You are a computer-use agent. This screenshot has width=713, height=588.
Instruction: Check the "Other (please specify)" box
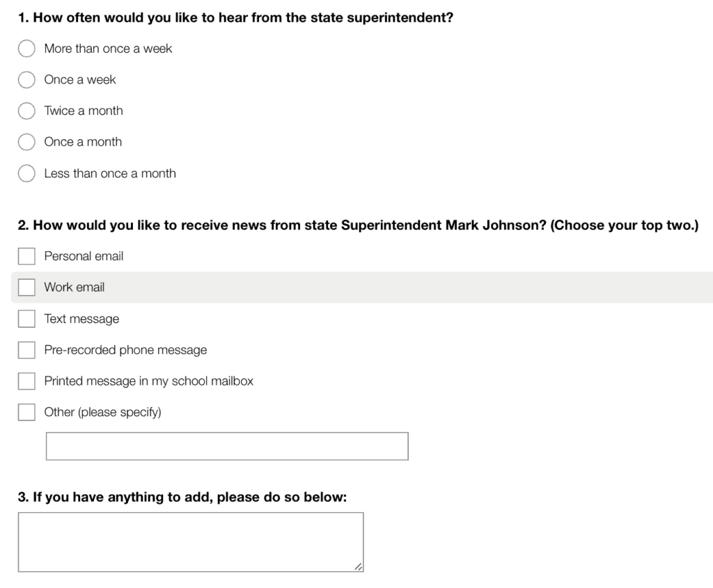[26, 412]
